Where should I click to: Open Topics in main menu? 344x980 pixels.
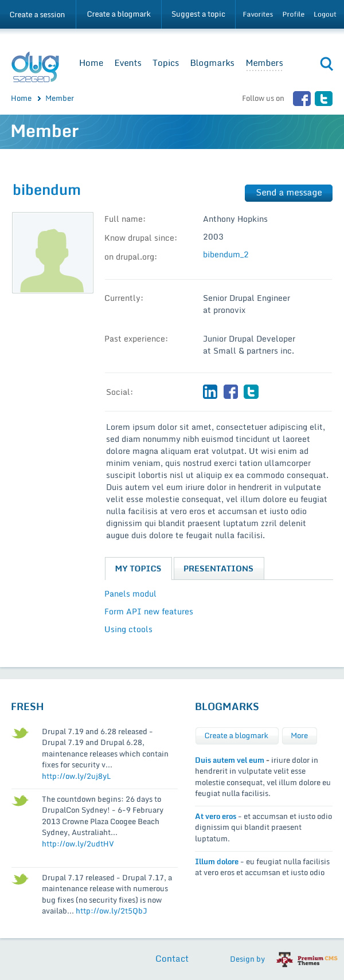tap(166, 63)
